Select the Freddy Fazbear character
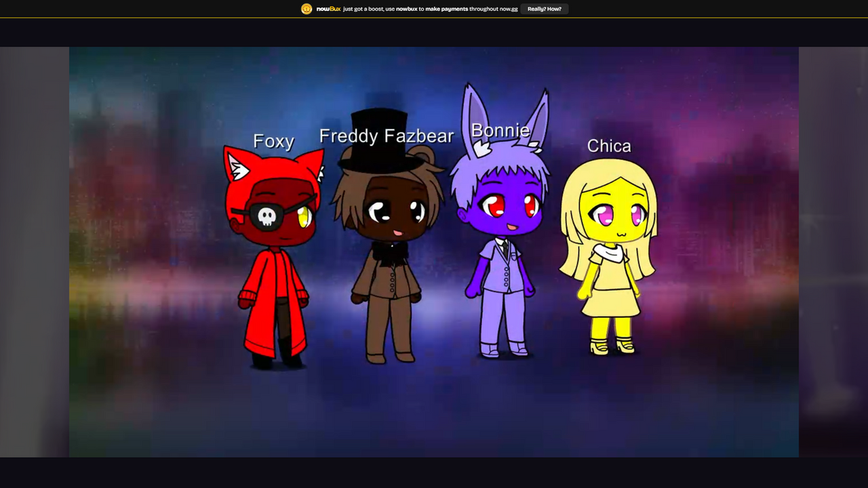Viewport: 868px width, 488px height. [x=388, y=236]
